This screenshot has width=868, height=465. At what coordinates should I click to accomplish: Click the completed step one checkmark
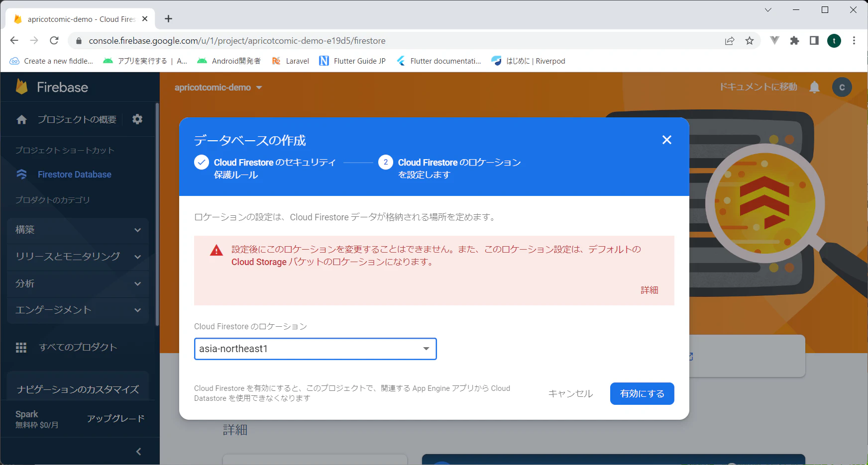coord(202,163)
